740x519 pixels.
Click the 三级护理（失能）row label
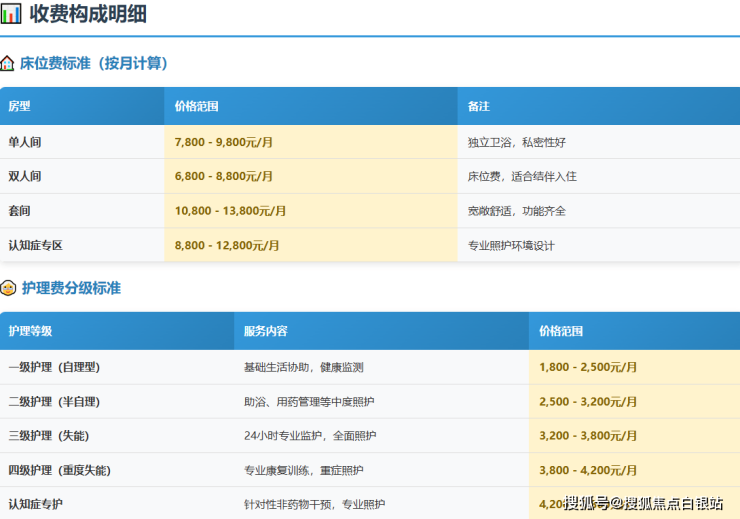tap(48, 436)
